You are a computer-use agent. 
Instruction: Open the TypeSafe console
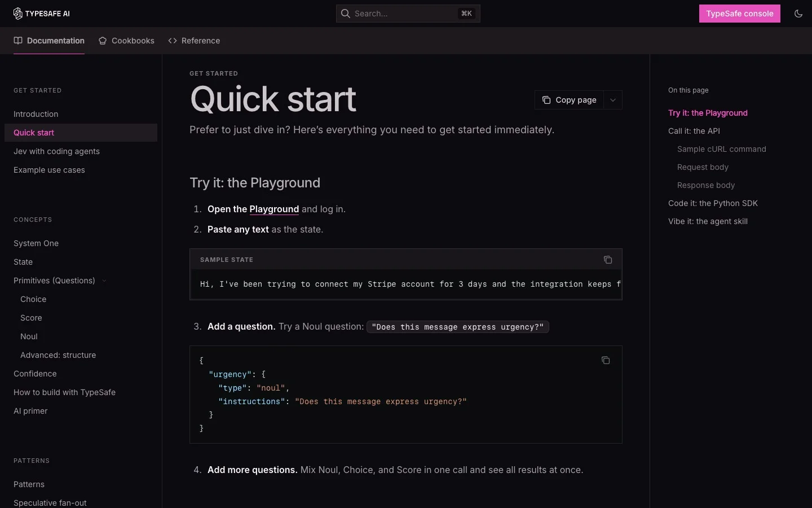740,14
